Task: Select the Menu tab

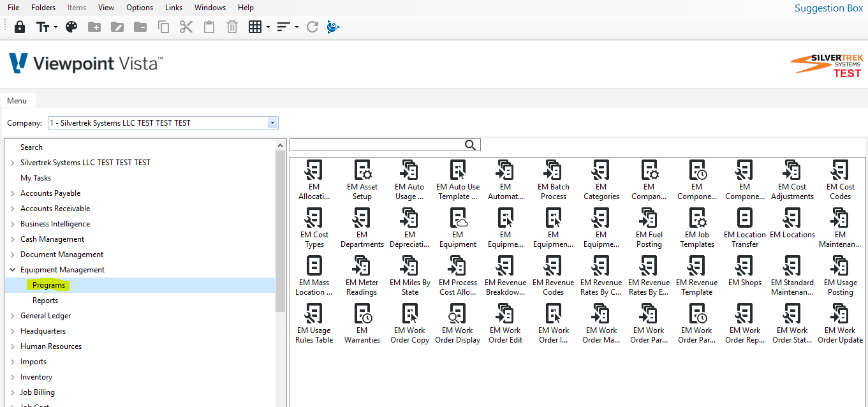Action: (x=17, y=101)
